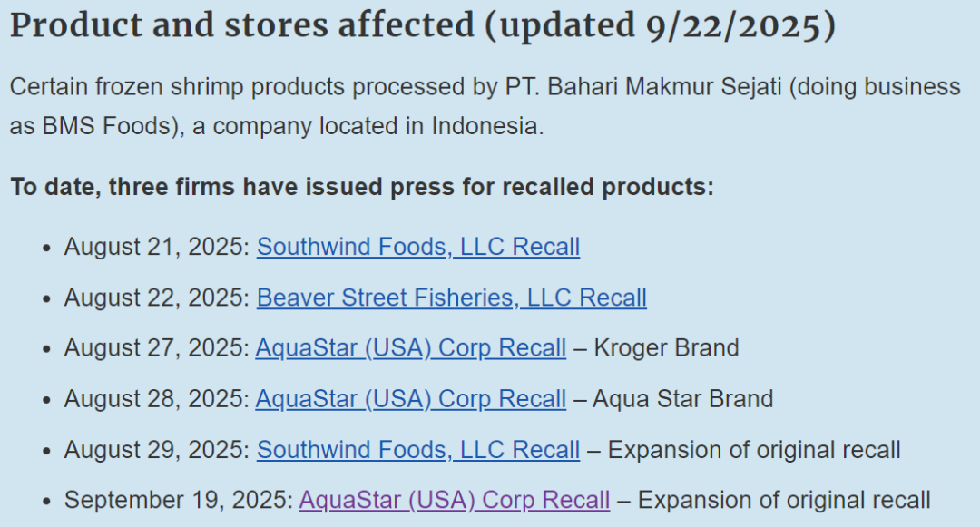Click the 'August 28, 2025:' date text

(157, 399)
